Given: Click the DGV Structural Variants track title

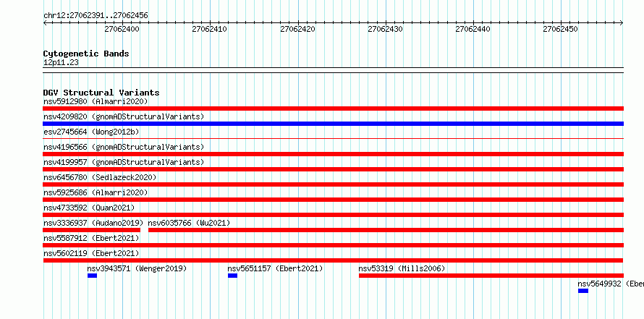Looking at the screenshot, I should pos(101,93).
